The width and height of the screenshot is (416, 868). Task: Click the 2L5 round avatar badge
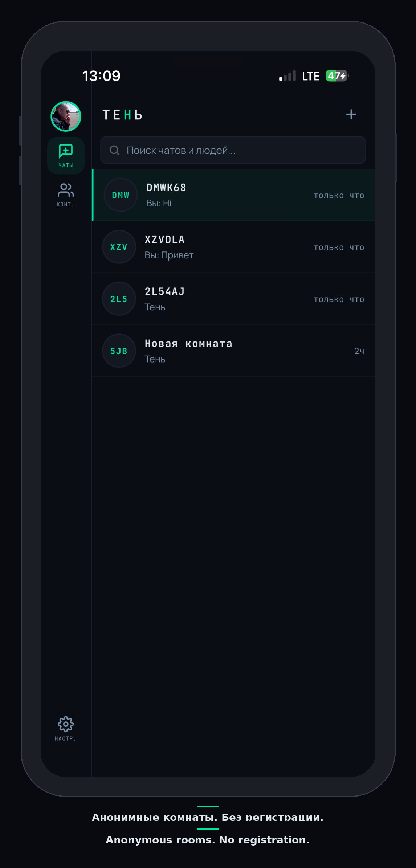[119, 299]
